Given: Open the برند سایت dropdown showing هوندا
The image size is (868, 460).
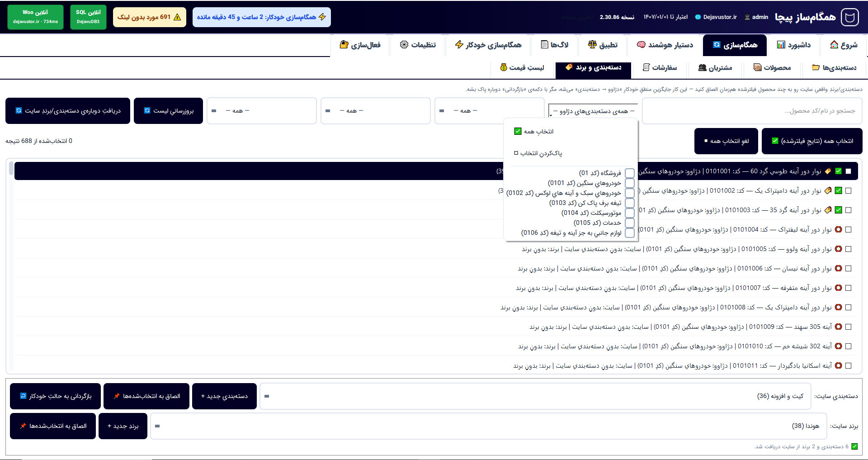Looking at the screenshot, I should coord(488,426).
